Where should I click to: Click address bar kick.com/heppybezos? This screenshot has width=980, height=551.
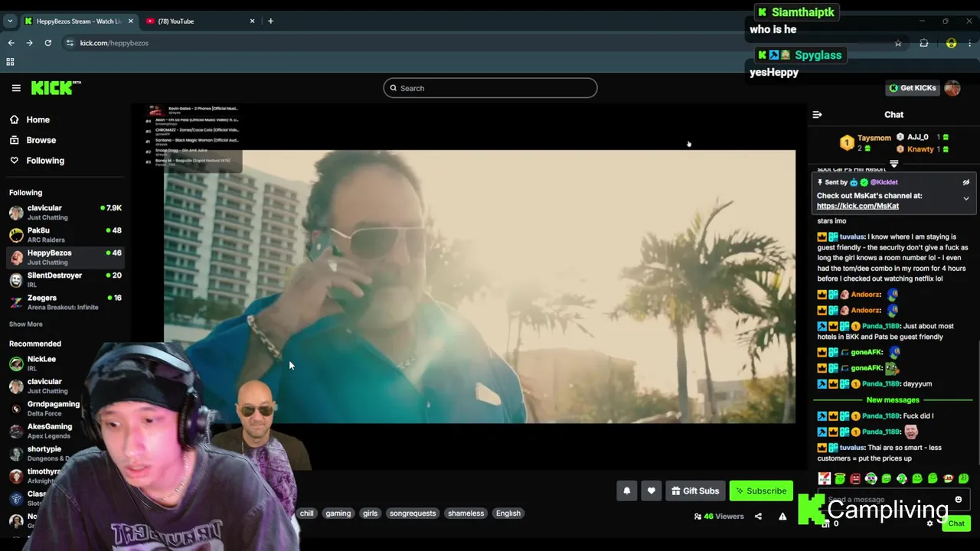114,43
